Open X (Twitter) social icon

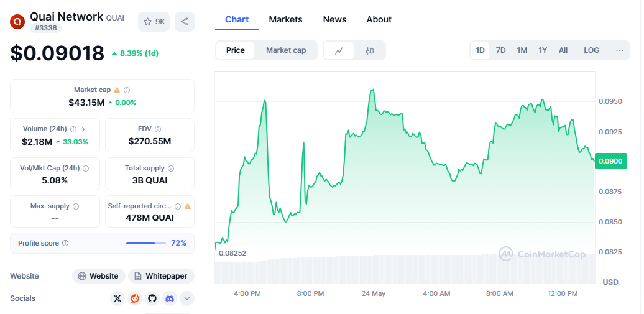(117, 299)
